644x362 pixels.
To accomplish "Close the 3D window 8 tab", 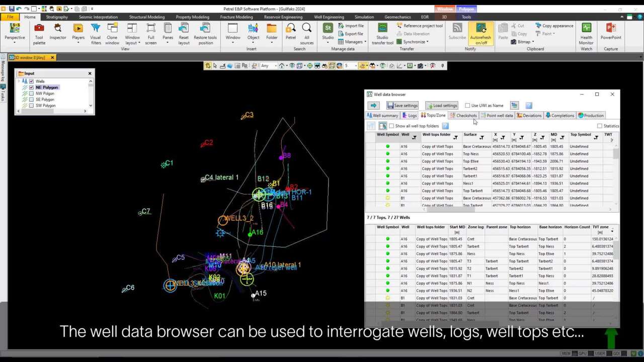I will point(52,58).
